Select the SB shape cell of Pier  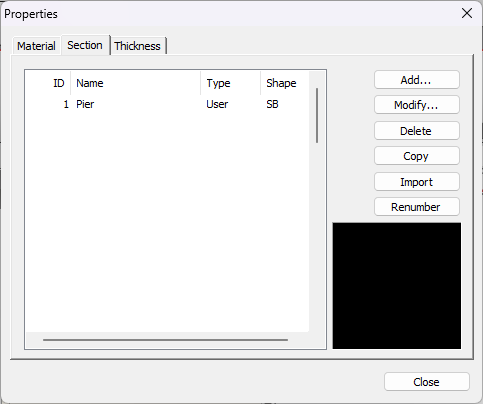(272, 104)
